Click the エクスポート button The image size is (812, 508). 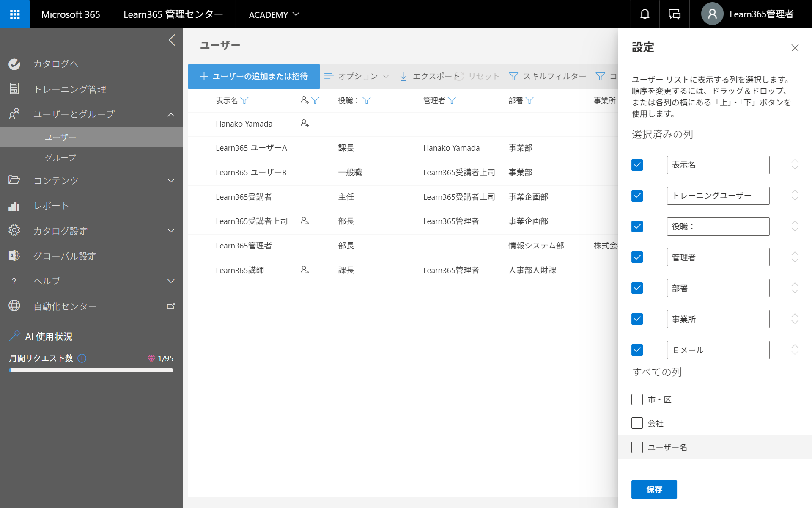pos(429,76)
